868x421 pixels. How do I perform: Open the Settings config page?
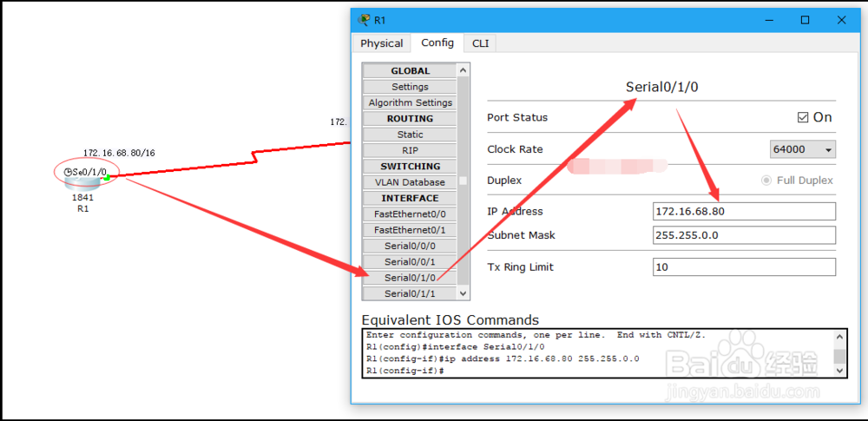click(410, 87)
